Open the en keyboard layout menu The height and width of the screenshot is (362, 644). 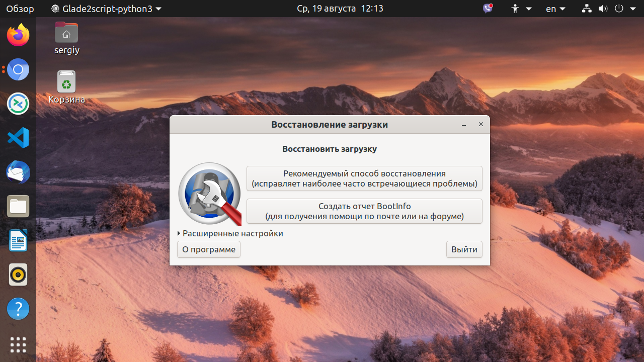coord(555,9)
